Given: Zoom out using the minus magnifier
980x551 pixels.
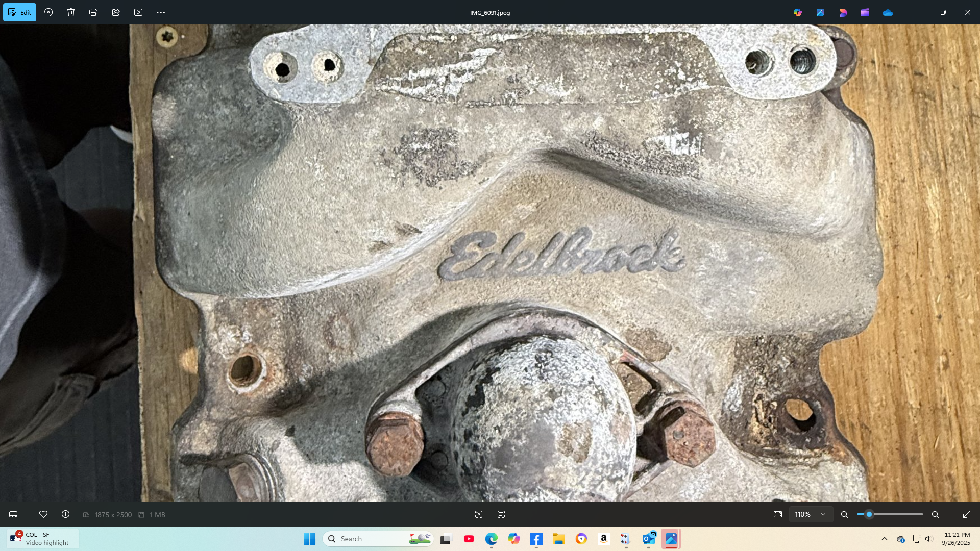Looking at the screenshot, I should (845, 515).
